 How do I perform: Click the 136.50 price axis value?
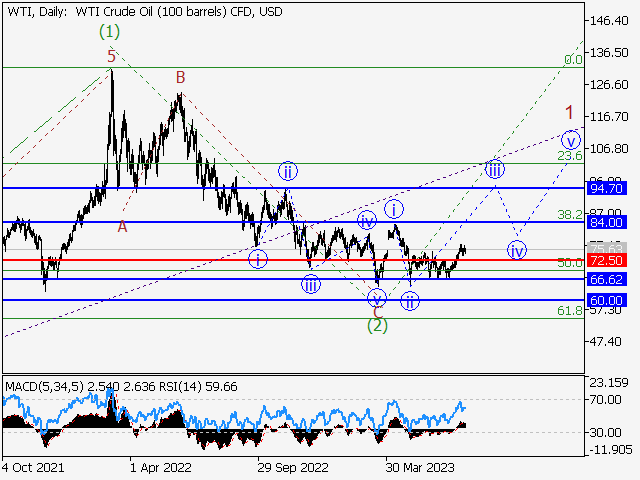[x=609, y=53]
